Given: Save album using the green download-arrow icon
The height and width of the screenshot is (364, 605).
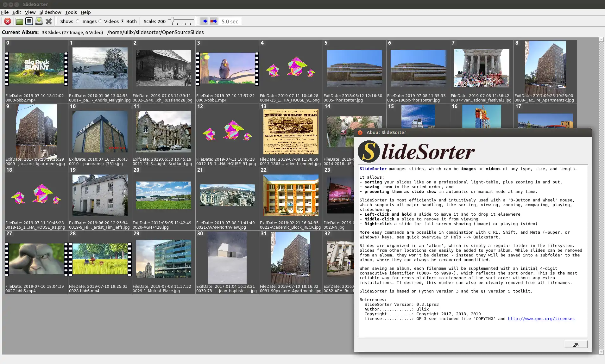Looking at the screenshot, I should (39, 21).
